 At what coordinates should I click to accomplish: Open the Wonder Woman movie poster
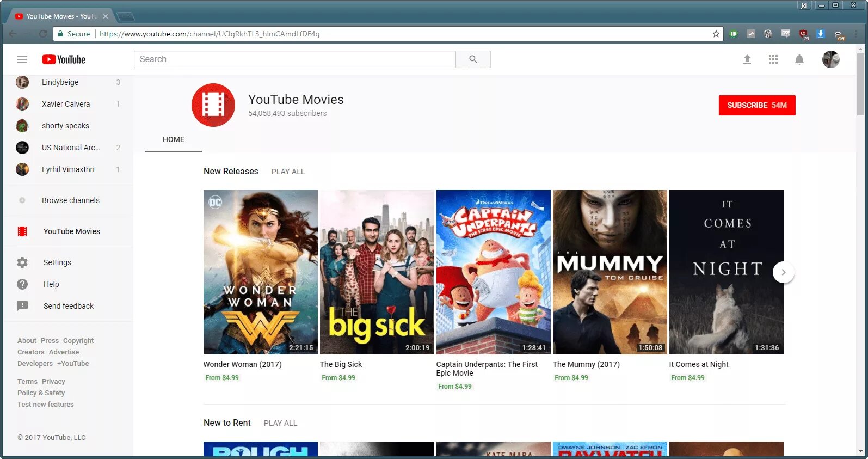(x=261, y=272)
